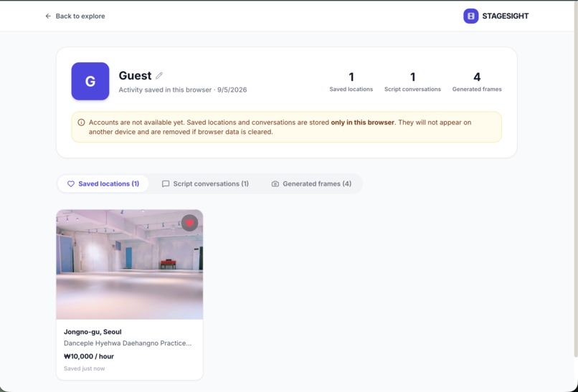This screenshot has width=578, height=392.
Task: Click Danceple Hyehwa Daehangno Practice description
Action: 128,343
